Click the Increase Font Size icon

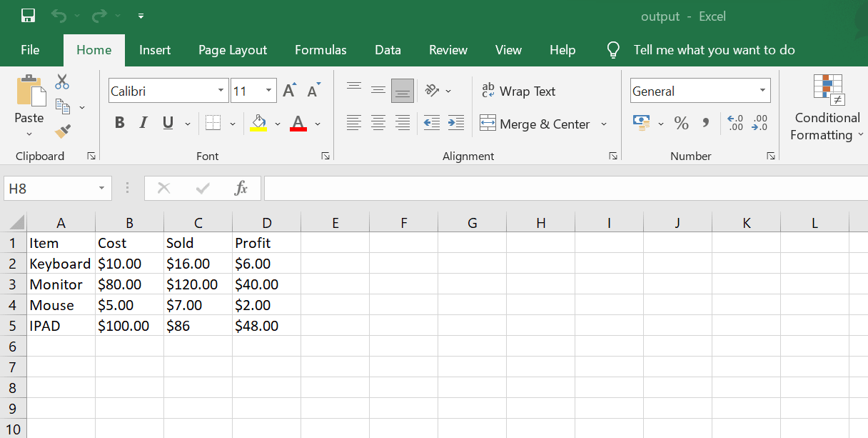tap(289, 91)
